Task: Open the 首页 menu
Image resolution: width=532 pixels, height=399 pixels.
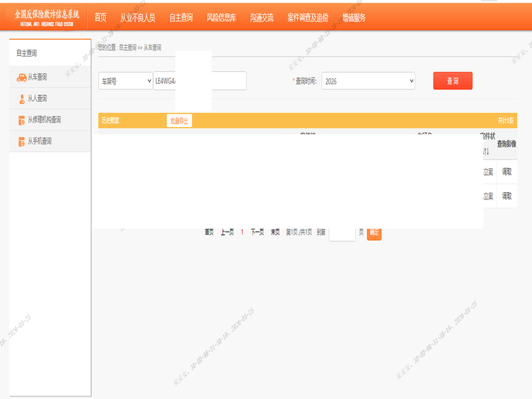Action: (x=100, y=18)
